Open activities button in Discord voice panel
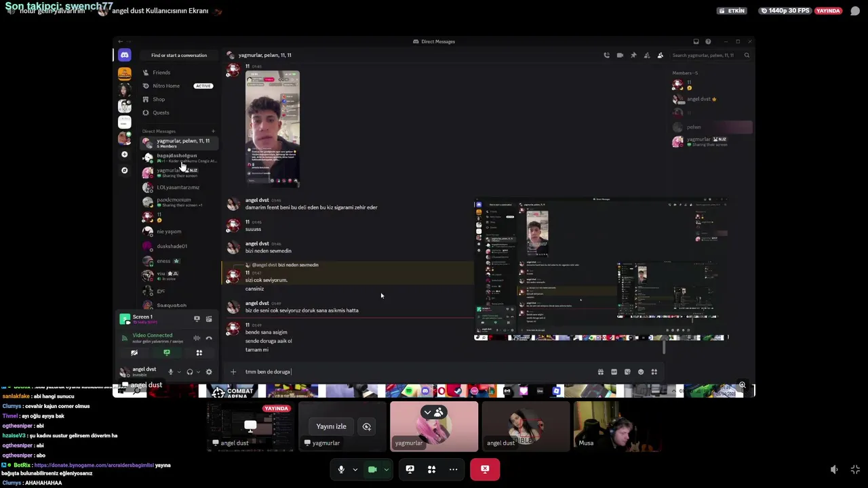The width and height of the screenshot is (868, 488). click(199, 352)
